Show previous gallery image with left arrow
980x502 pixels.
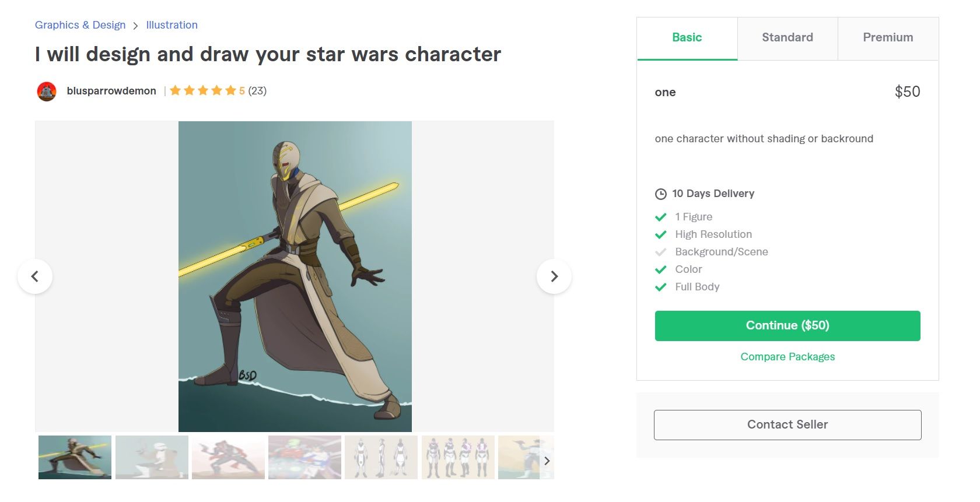coord(35,276)
